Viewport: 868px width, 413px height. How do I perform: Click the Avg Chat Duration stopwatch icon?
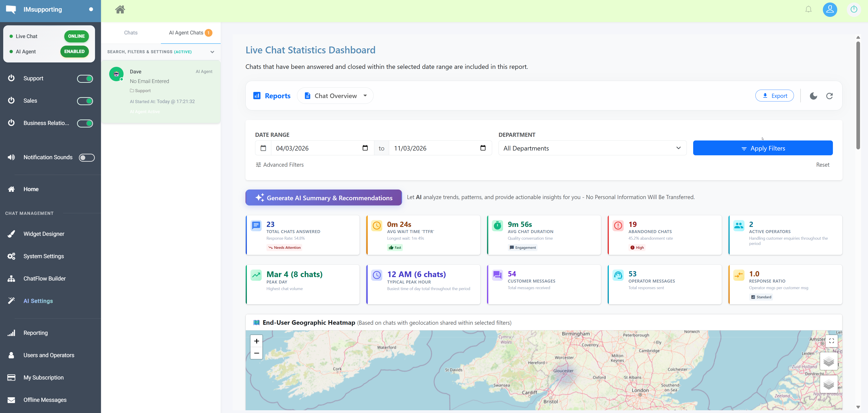point(497,226)
